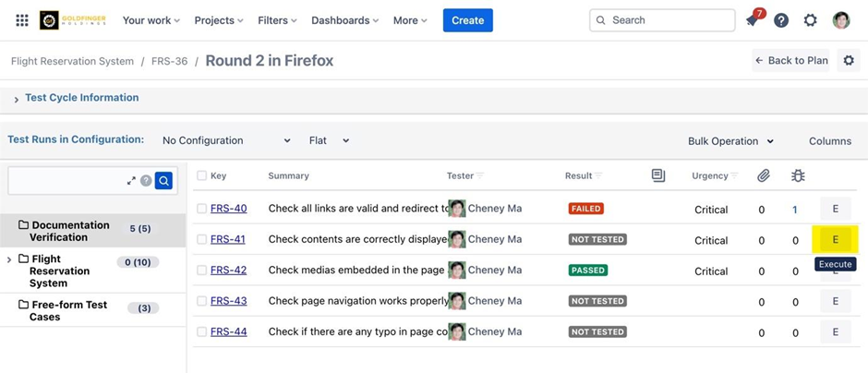
Task: Click the search magnifier button in folder panel
Action: [163, 181]
